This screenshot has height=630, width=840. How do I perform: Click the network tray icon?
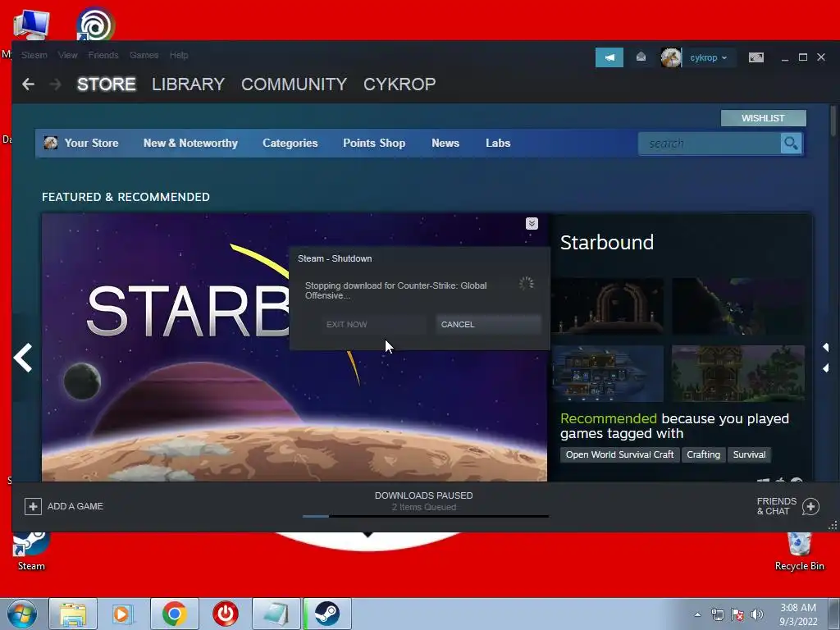coord(717,614)
